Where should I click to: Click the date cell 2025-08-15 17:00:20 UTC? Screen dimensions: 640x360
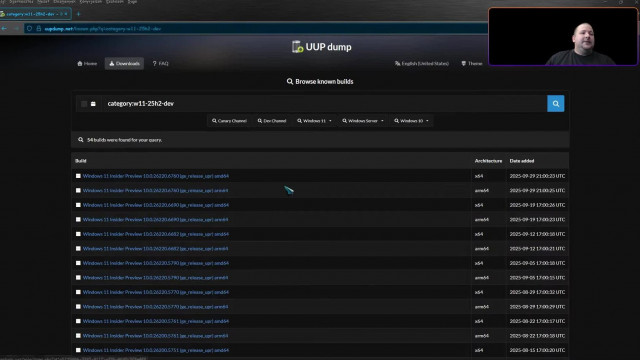tap(537, 350)
